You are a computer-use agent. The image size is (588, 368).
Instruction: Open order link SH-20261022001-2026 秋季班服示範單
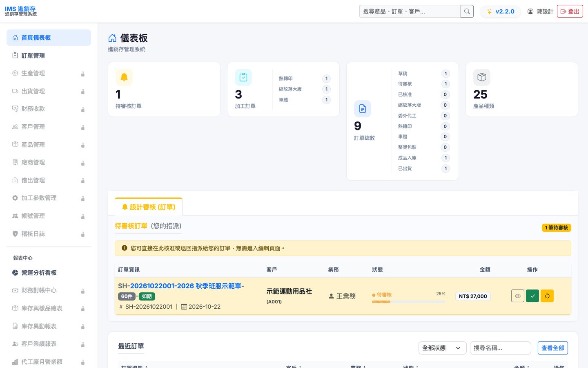[181, 286]
